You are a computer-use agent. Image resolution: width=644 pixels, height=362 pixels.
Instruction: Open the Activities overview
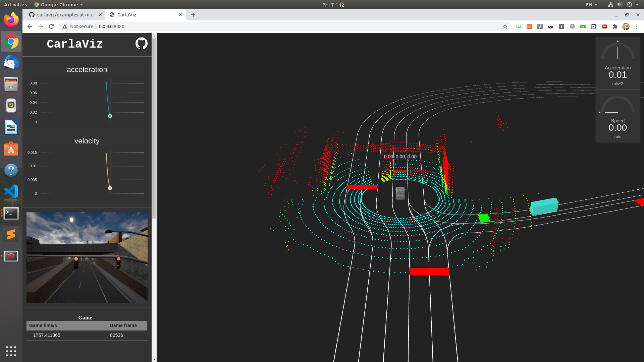tap(15, 5)
